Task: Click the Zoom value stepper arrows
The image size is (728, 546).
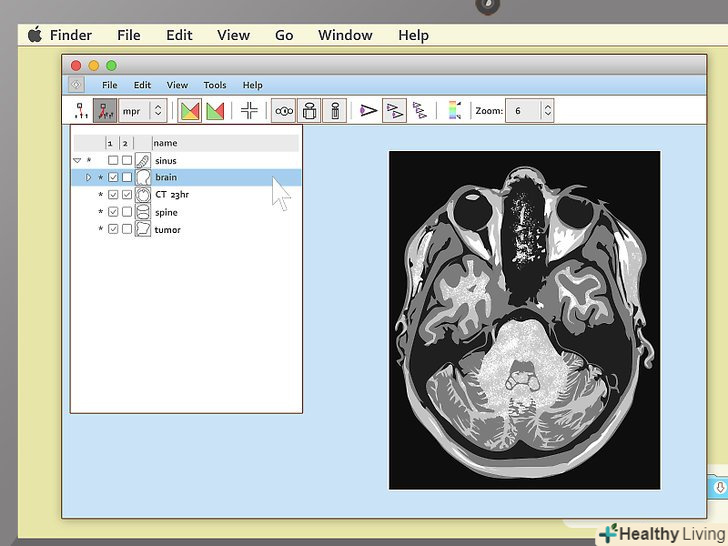Action: coord(547,111)
